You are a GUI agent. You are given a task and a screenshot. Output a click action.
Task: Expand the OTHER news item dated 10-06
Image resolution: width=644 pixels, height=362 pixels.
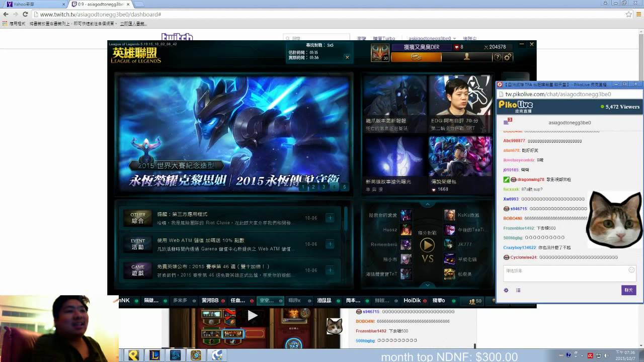330,218
